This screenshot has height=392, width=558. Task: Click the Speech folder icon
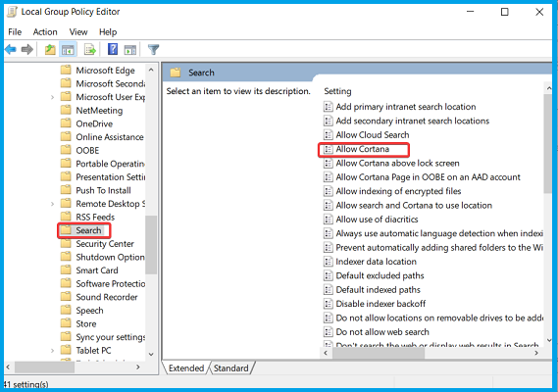66,310
